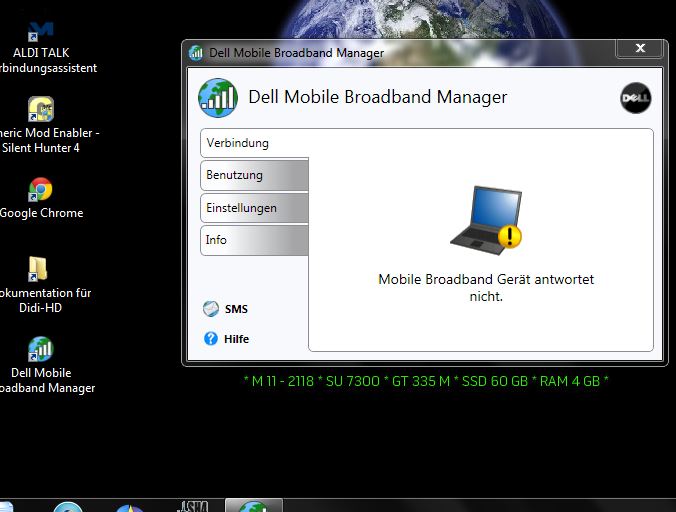
Task: Click the globe signal icon beside the header title
Action: coord(218,97)
